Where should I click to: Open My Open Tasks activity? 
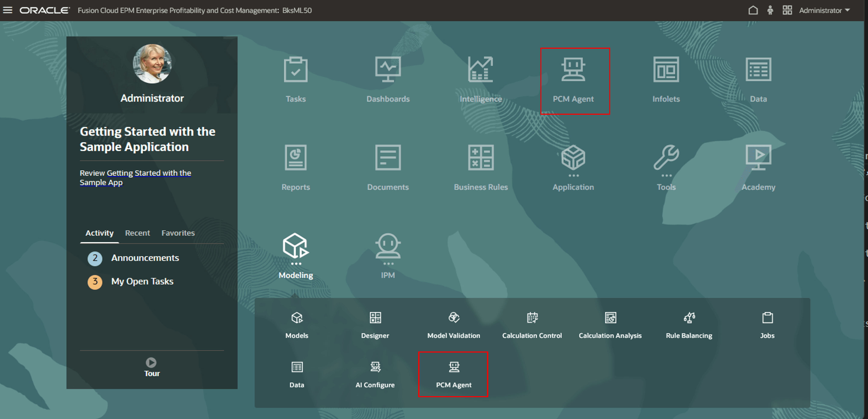(x=142, y=281)
